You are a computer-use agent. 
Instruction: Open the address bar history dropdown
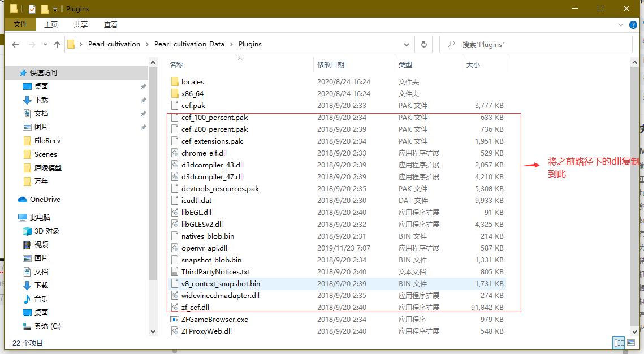click(406, 44)
